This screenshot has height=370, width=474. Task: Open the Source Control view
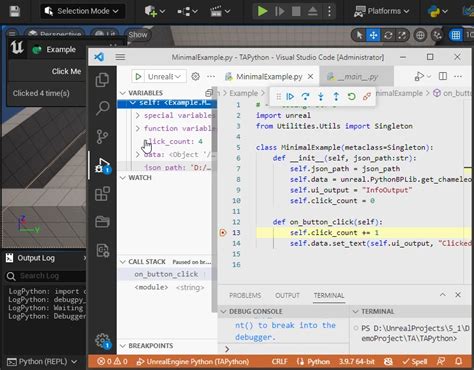coord(102,136)
